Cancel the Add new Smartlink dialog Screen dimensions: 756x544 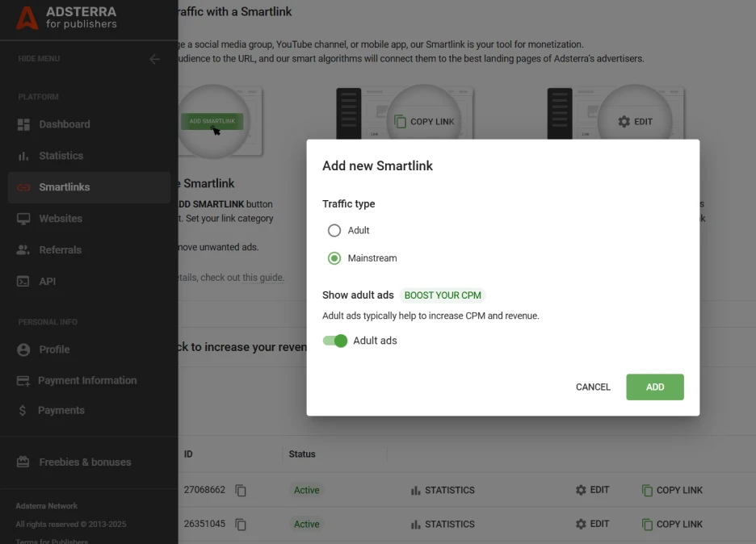pos(593,387)
